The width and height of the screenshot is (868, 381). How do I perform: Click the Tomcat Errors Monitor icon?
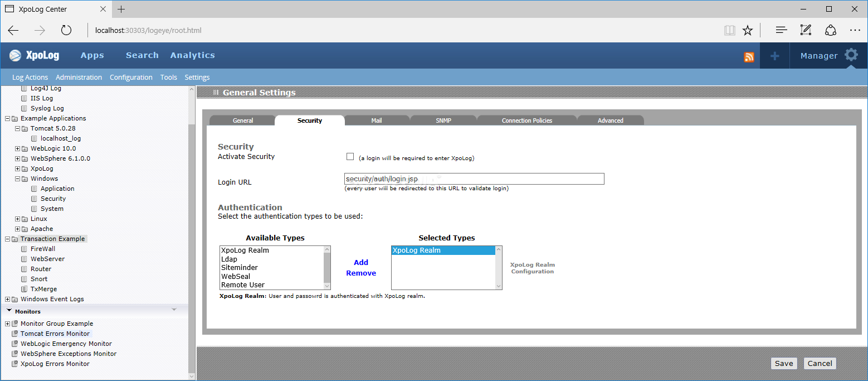point(14,334)
